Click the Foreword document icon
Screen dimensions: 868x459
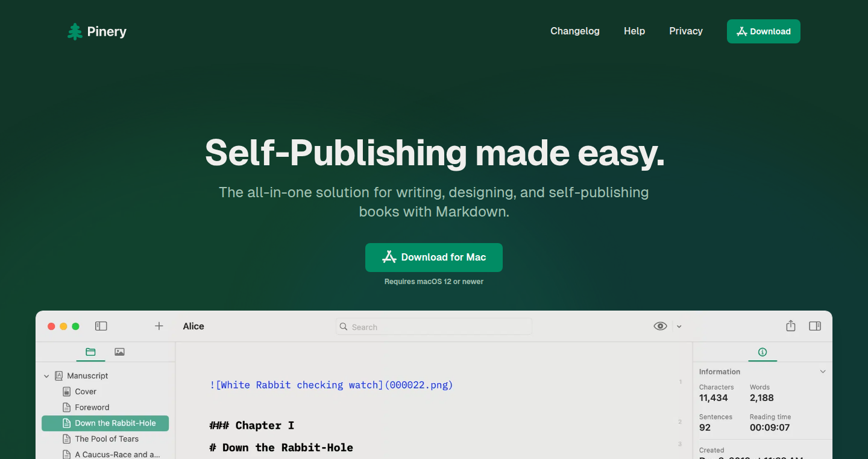click(67, 407)
